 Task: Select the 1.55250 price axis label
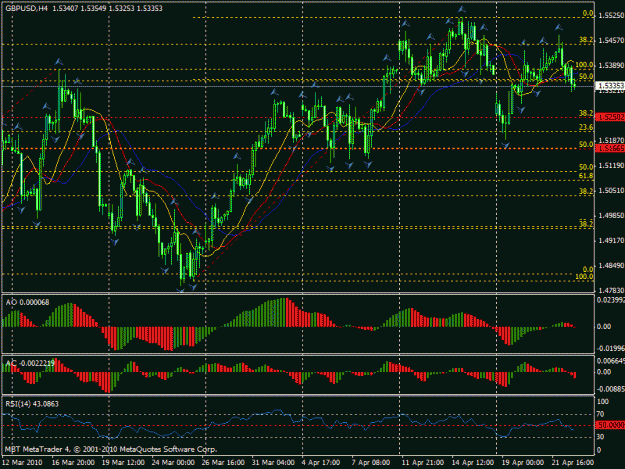click(611, 16)
